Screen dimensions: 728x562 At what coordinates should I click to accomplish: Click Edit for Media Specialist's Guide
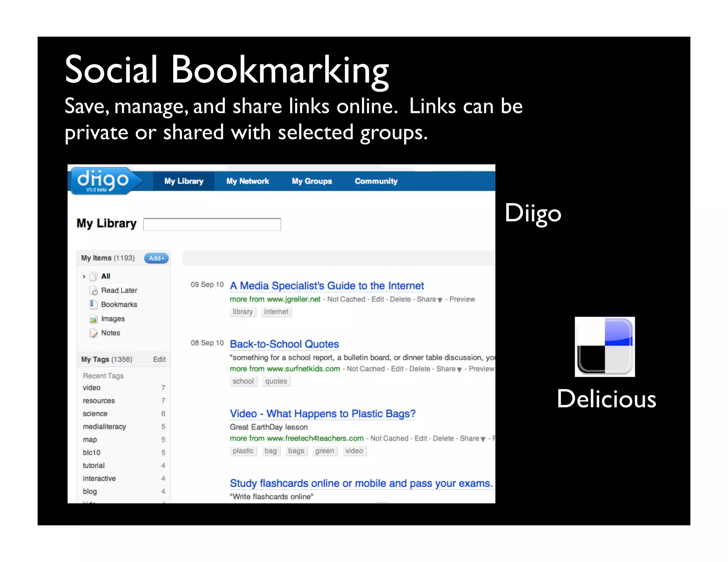coord(378,299)
